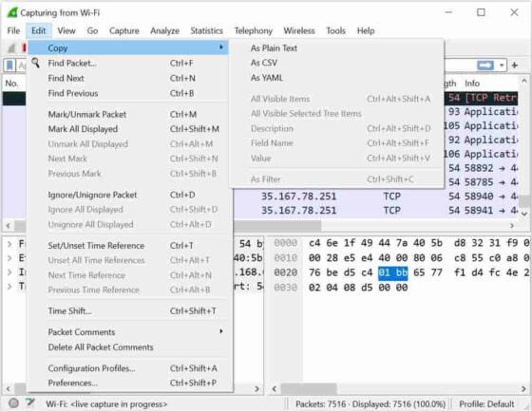Viewport: 532px width, 412px height.
Task: Expand the Internet Protocol tree row
Action: click(9, 272)
